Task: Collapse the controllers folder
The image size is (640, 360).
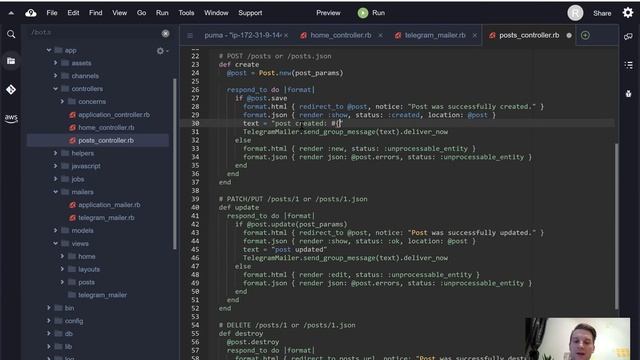Action: coord(56,89)
